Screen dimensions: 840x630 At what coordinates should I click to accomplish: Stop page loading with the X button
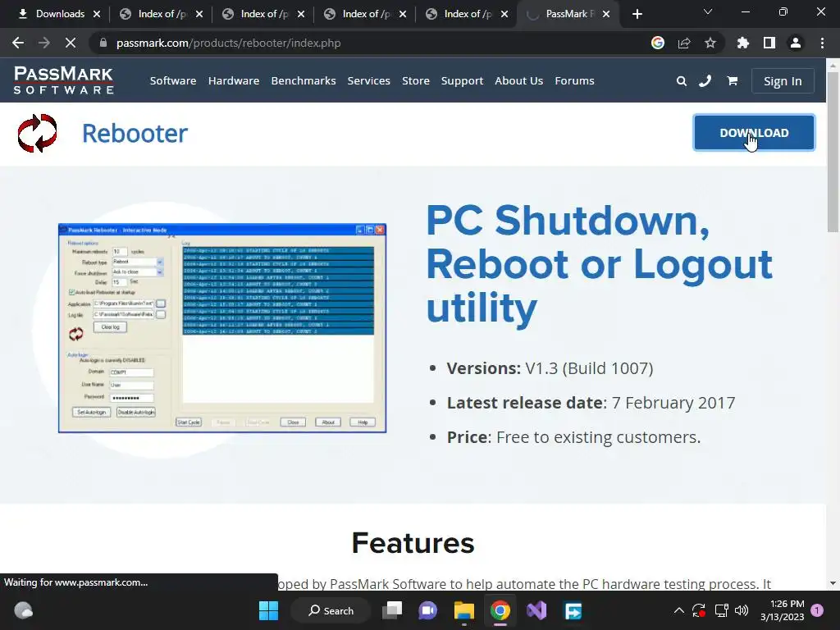coord(71,43)
